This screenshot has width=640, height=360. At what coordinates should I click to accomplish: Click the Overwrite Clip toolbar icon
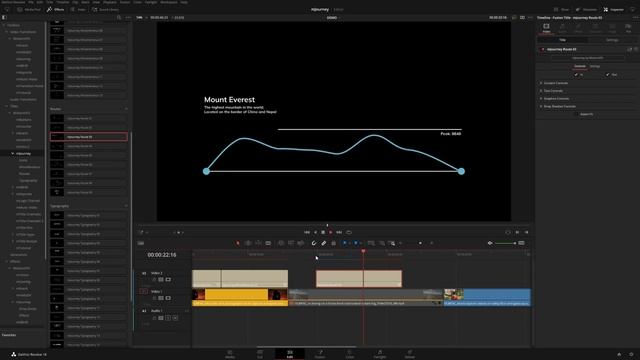pyautogui.click(x=291, y=243)
